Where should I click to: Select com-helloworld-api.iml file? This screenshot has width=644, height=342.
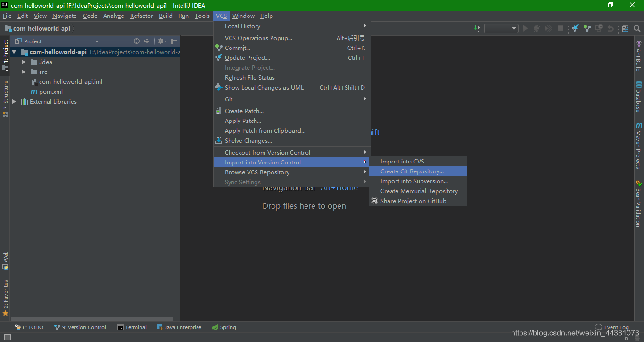click(x=70, y=82)
